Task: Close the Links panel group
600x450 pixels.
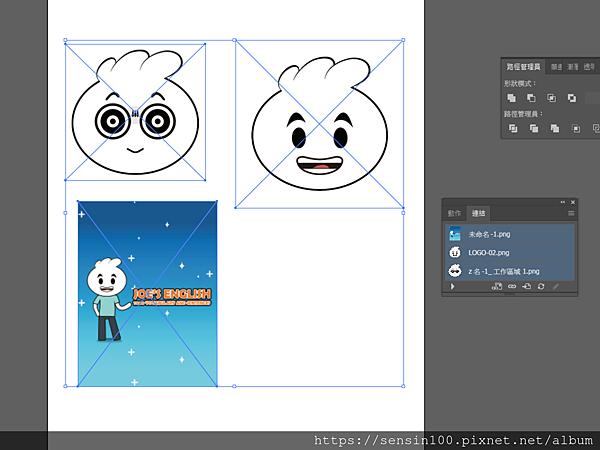Action: pos(573,202)
